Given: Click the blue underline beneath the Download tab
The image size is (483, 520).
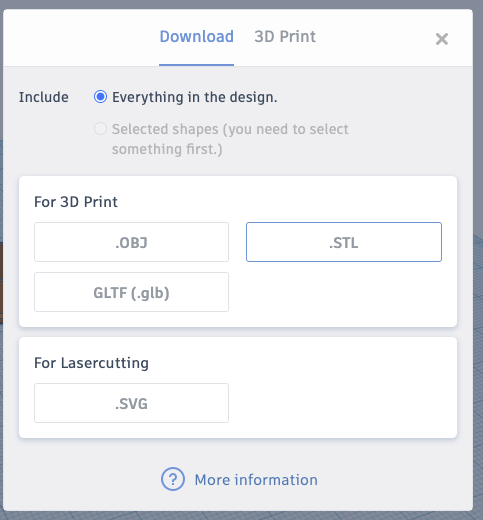Looking at the screenshot, I should click(196, 65).
